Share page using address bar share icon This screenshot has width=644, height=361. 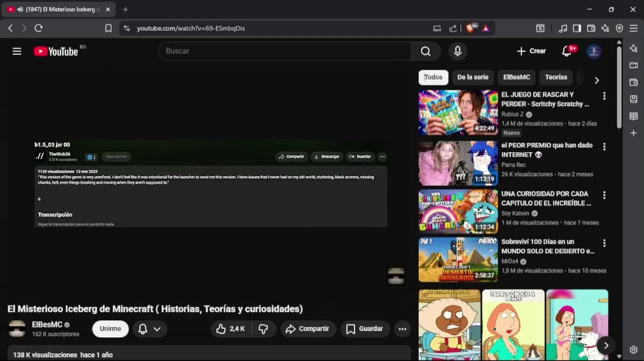(x=453, y=29)
